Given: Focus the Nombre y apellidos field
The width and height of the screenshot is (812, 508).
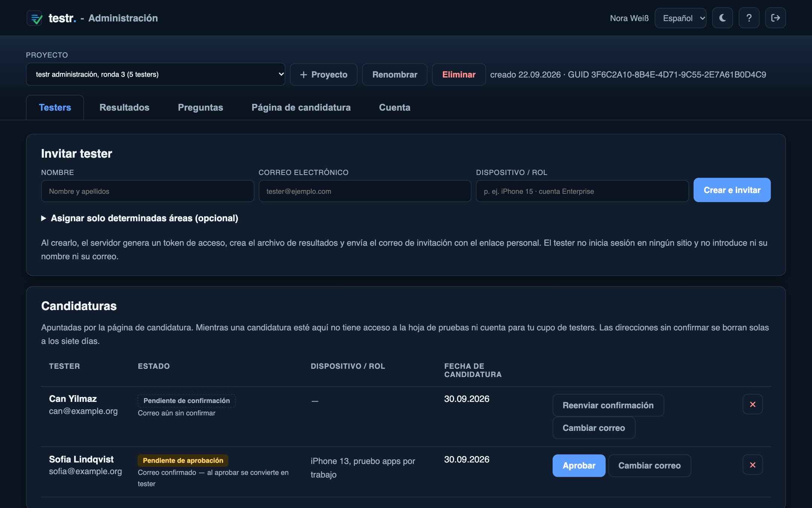Looking at the screenshot, I should click(147, 191).
